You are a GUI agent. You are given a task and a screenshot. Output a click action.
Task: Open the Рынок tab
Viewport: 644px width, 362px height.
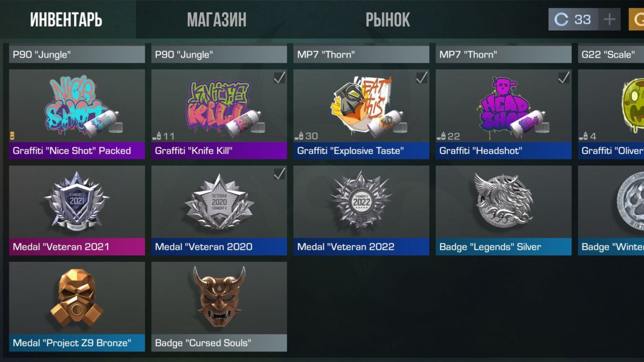coord(388,19)
